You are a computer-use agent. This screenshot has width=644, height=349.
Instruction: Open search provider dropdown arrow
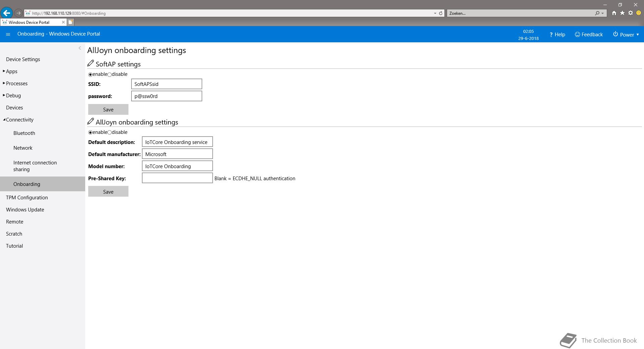point(603,13)
